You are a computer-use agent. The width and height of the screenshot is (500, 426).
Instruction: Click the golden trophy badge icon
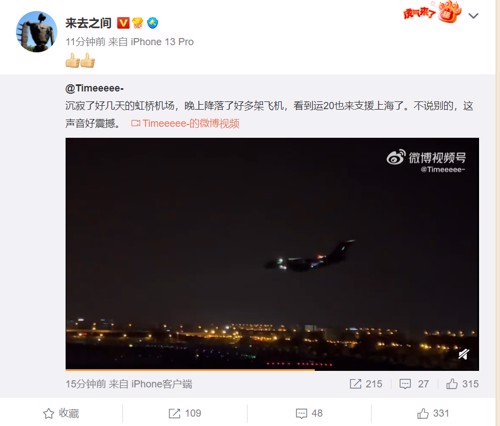pyautogui.click(x=138, y=23)
